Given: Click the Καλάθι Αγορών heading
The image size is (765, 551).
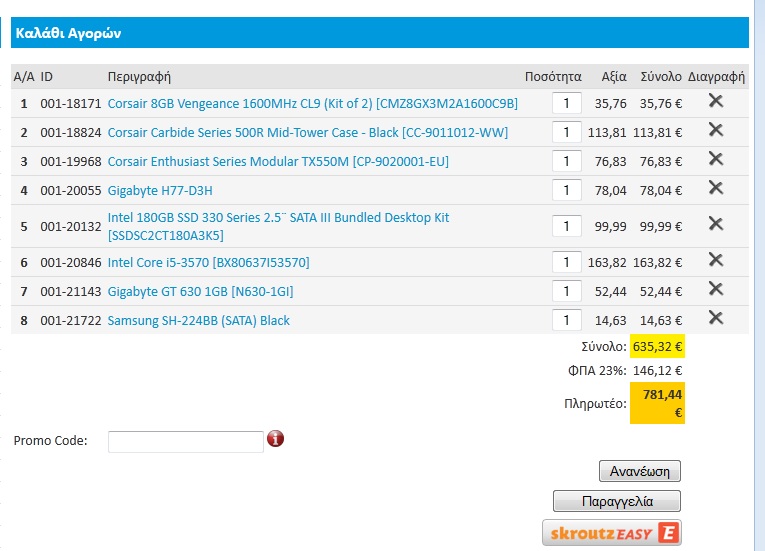Looking at the screenshot, I should 68,33.
